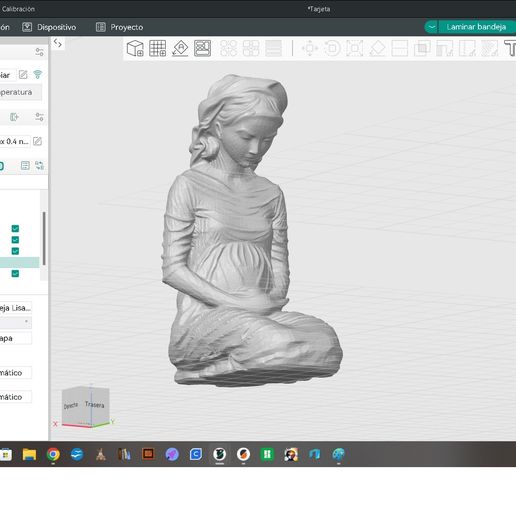This screenshot has height=516, width=516.
Task: Open the blue C app on taskbar
Action: coord(196,454)
